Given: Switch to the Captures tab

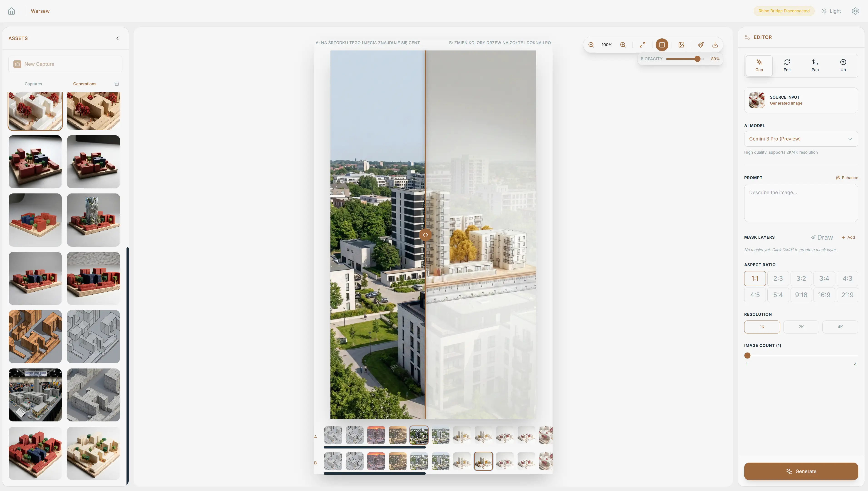Looking at the screenshot, I should coord(33,84).
